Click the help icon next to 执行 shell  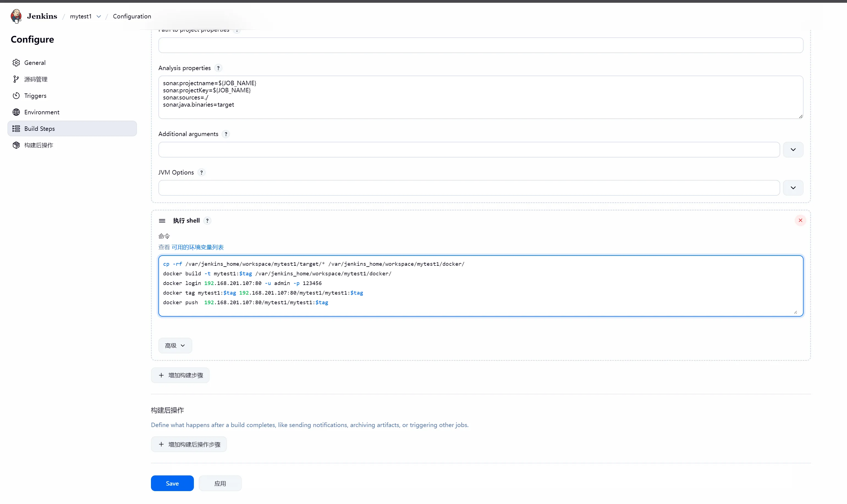207,221
